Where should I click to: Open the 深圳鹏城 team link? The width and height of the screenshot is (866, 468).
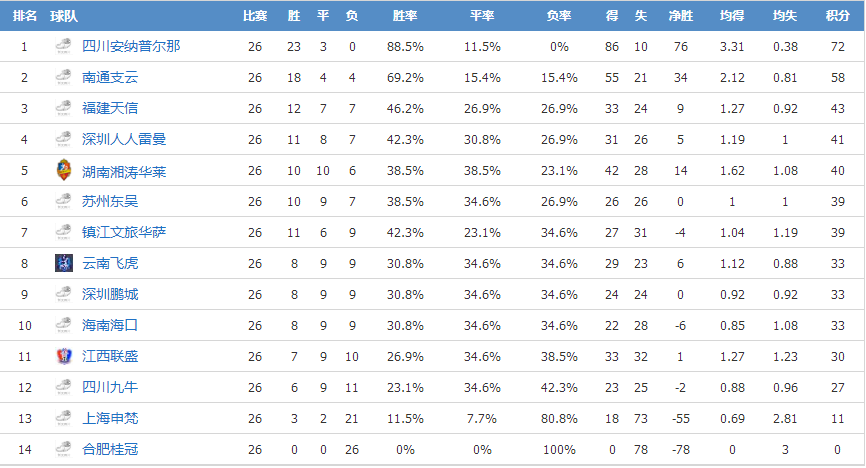pos(110,294)
